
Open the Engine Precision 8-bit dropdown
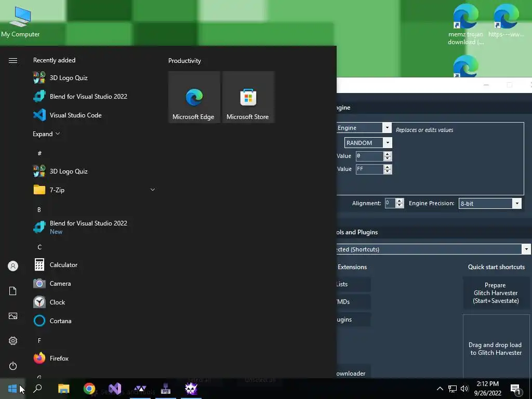(490, 204)
